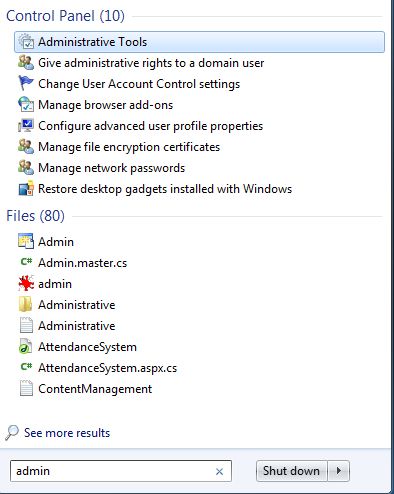Image resolution: width=394 pixels, height=494 pixels.
Task: Click magnifier icon beside See more results
Action: [x=12, y=433]
